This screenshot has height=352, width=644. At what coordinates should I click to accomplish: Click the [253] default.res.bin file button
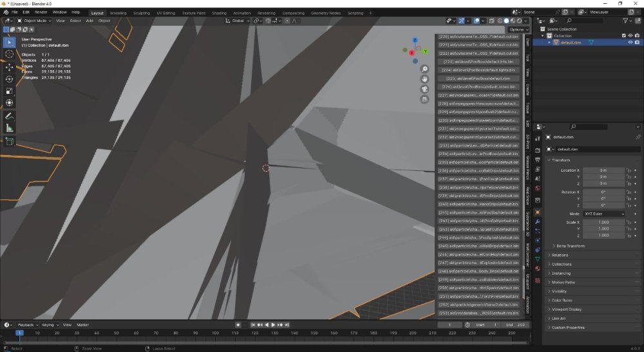click(478, 313)
